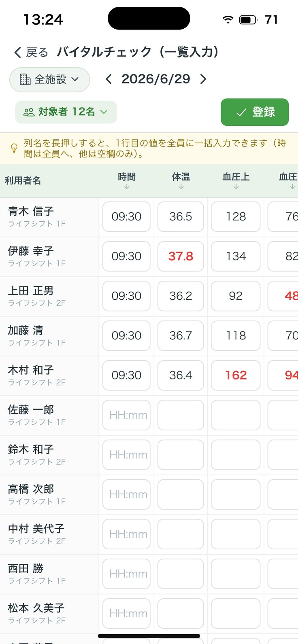
Task: Select user name 鈴木 和子
Action: (x=31, y=449)
